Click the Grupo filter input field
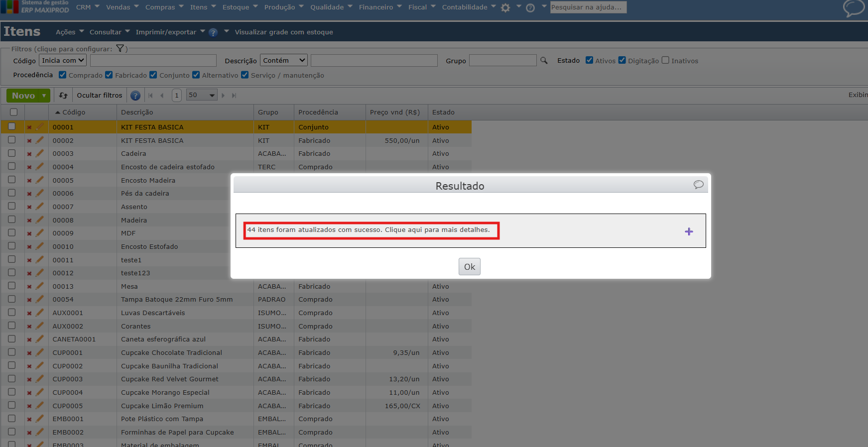Image resolution: width=868 pixels, height=447 pixels. 503,60
